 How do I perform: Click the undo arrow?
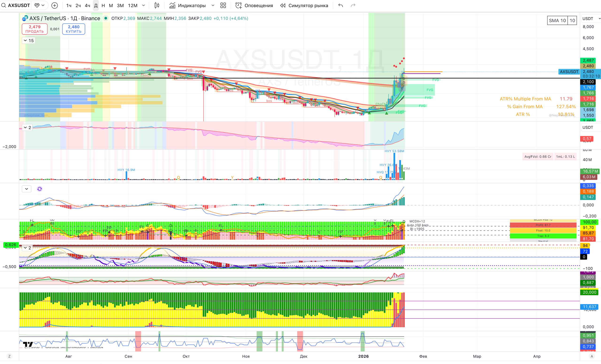[340, 5]
